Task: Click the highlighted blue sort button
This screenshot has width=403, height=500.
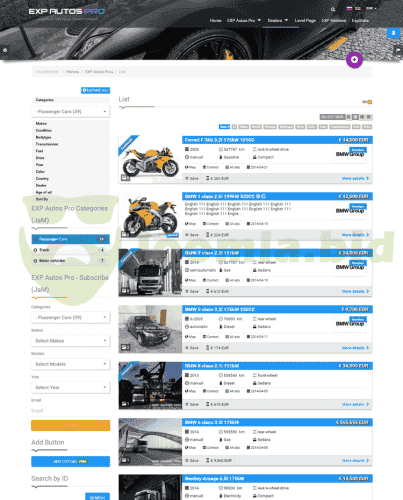Action: point(224,127)
